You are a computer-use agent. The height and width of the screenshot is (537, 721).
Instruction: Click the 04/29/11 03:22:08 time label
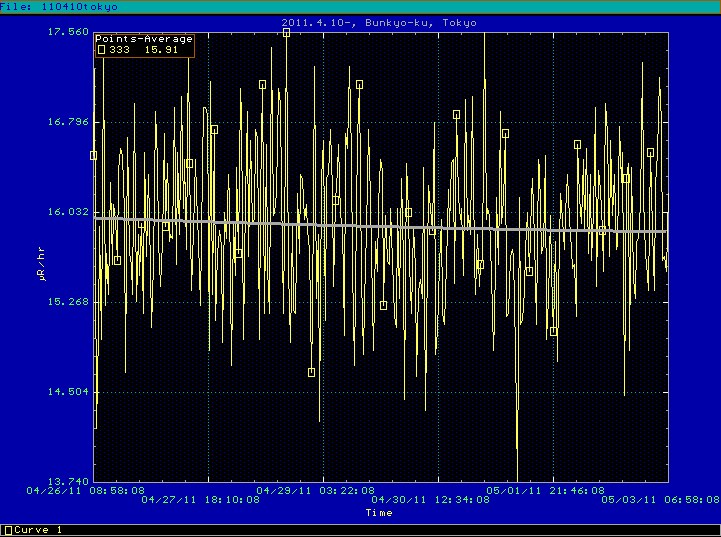[x=315, y=491]
